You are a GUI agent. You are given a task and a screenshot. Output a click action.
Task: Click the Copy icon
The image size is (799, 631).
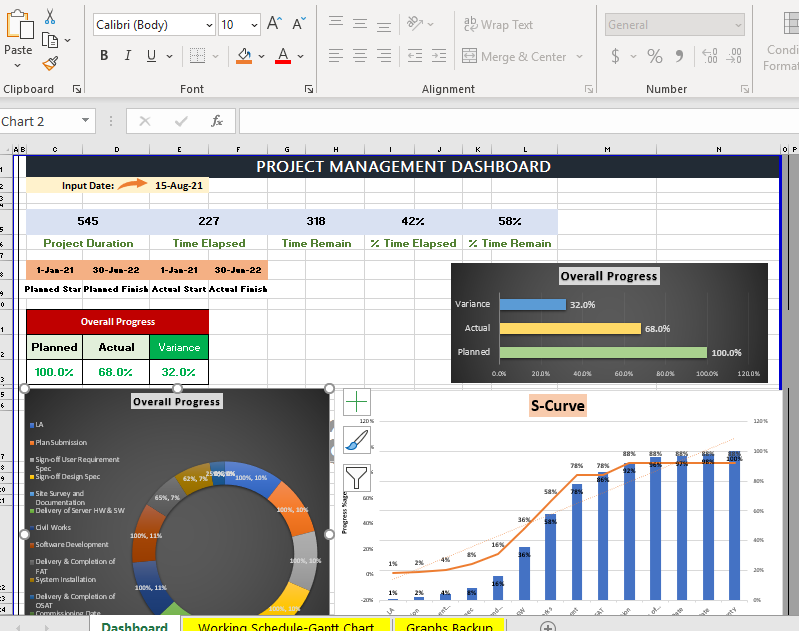tap(50, 40)
